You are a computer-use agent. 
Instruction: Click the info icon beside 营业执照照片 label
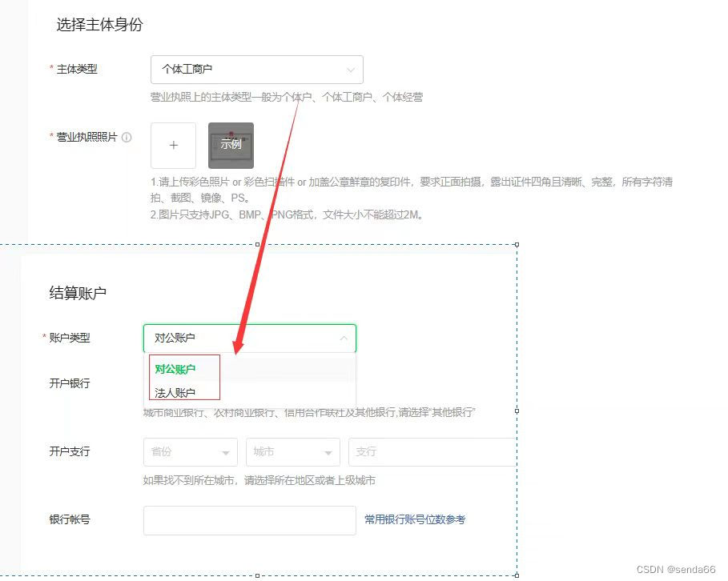pos(127,137)
